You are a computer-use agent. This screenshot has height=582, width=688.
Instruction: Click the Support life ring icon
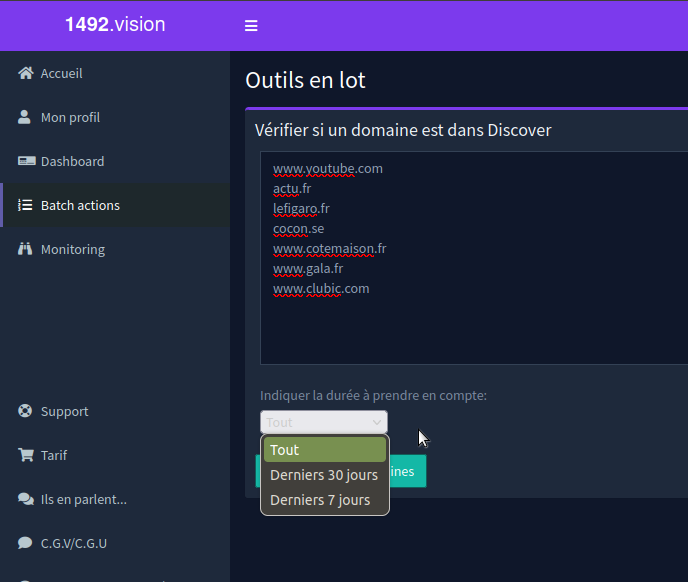[25, 411]
